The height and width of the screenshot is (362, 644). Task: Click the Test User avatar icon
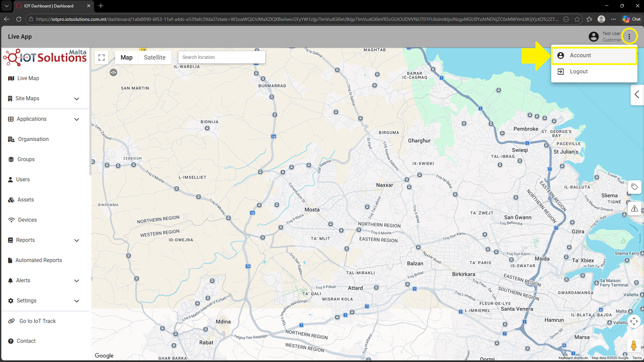click(594, 37)
